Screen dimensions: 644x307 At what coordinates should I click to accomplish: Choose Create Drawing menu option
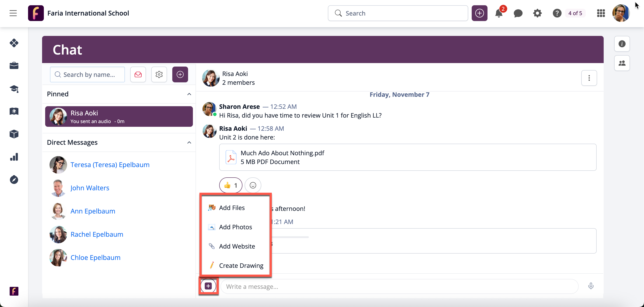[x=241, y=266]
